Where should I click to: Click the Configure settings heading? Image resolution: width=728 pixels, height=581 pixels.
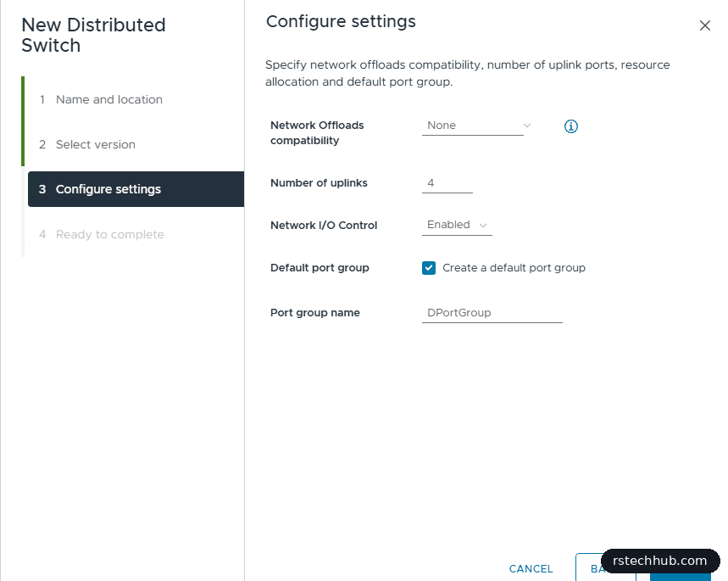341,21
